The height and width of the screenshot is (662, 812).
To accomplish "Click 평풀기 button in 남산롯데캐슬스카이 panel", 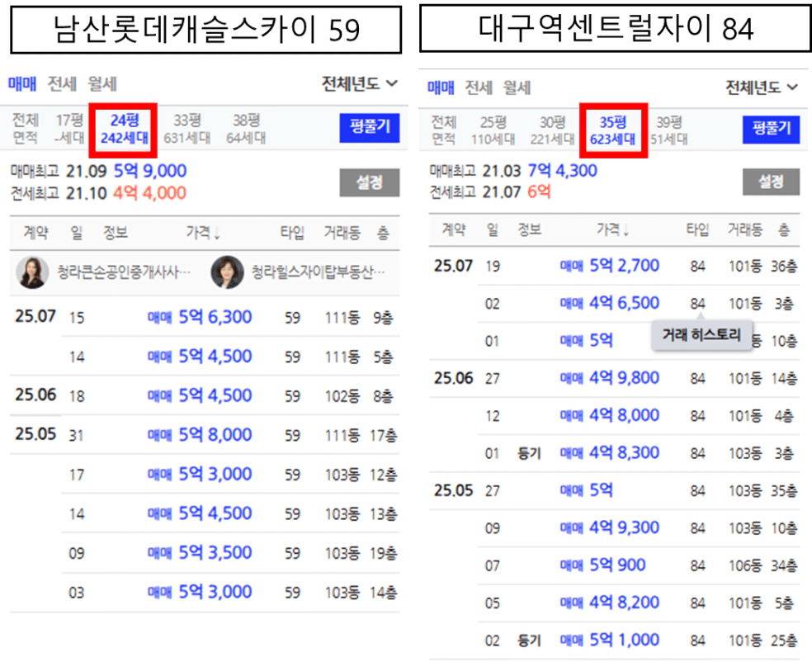I will [370, 127].
